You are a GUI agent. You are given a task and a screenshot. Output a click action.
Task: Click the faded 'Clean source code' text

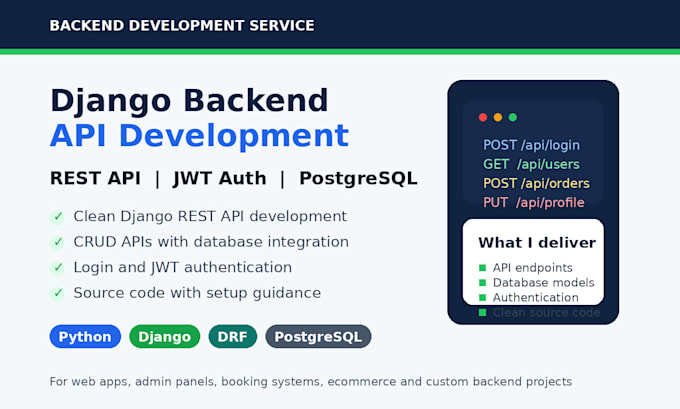click(546, 312)
